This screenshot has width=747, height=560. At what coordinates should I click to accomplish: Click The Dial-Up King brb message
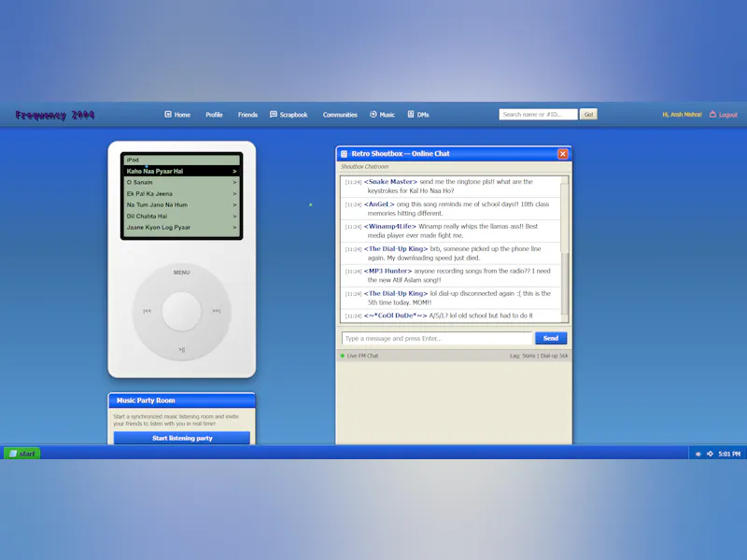[x=451, y=253]
